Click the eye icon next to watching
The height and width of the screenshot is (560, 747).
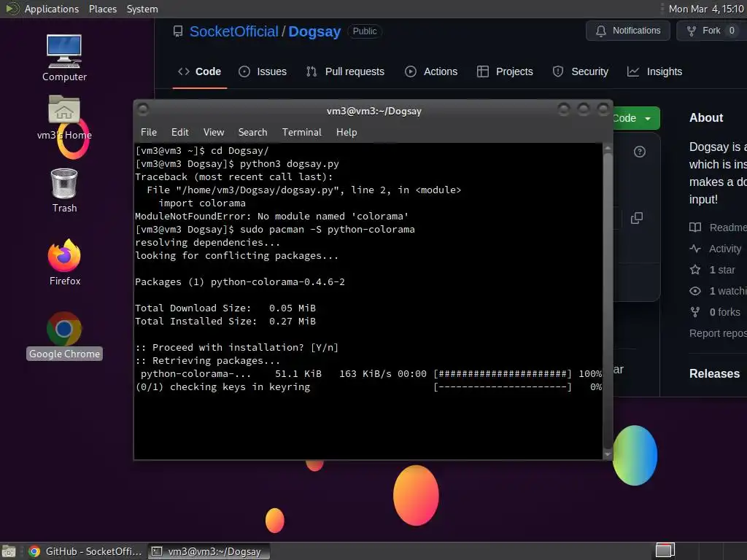pyautogui.click(x=695, y=291)
